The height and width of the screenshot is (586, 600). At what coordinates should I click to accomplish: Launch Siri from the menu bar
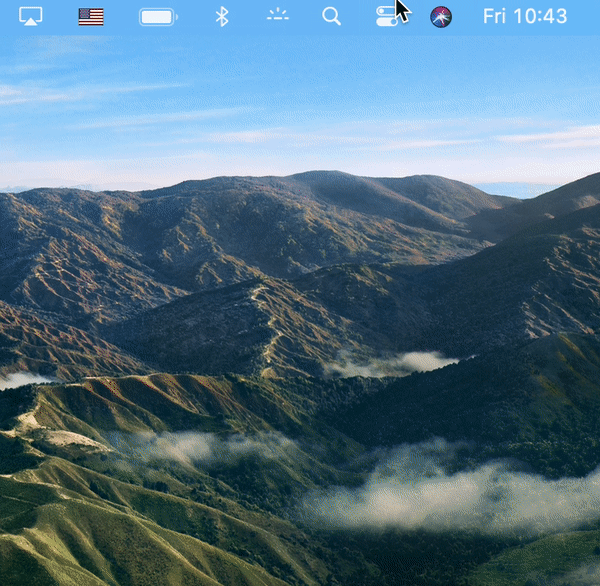pos(441,16)
